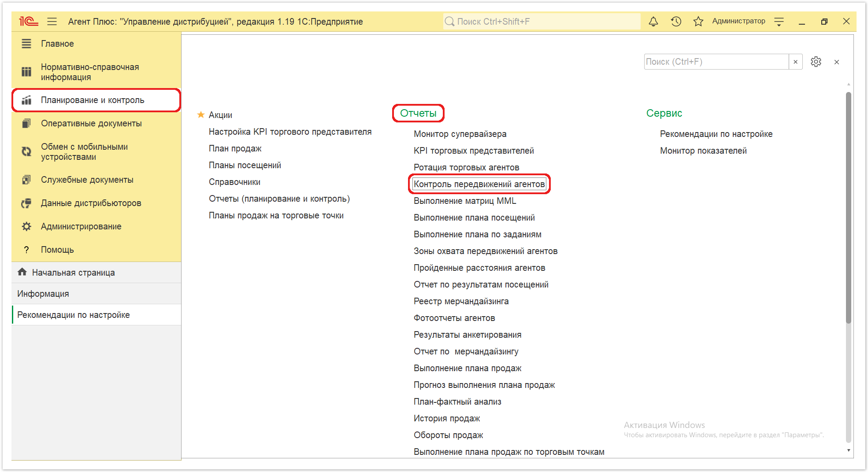Open Нормативно-справочная информация section
Viewport: 868px width, 472px height.
pos(96,72)
